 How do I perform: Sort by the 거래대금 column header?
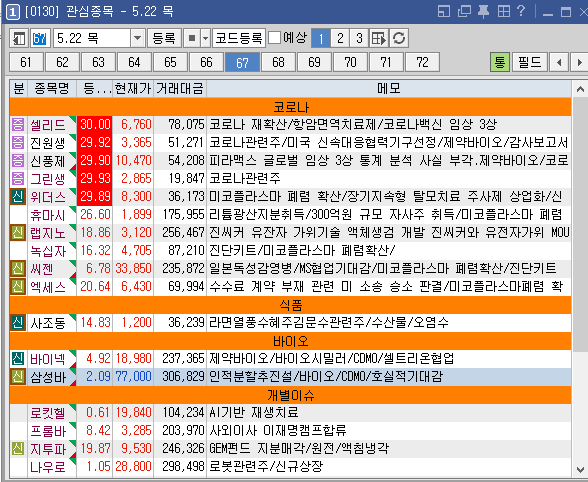[180, 89]
